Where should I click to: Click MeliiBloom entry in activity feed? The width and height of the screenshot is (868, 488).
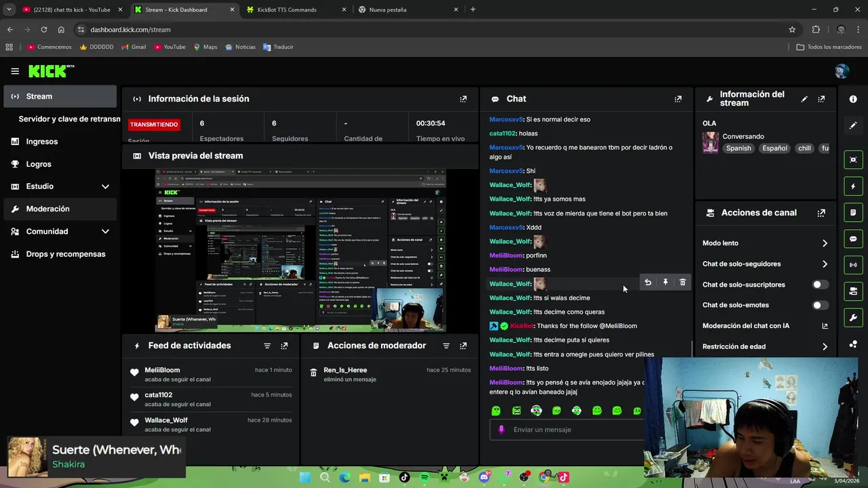tap(210, 375)
